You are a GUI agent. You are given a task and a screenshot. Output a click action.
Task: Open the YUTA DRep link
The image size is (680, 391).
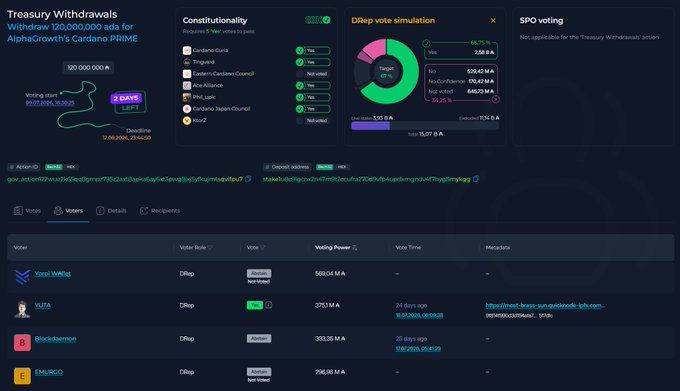click(42, 305)
